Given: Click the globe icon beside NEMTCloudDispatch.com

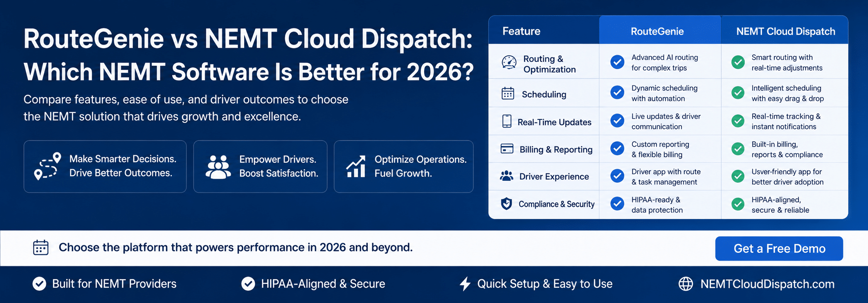Looking at the screenshot, I should (686, 283).
